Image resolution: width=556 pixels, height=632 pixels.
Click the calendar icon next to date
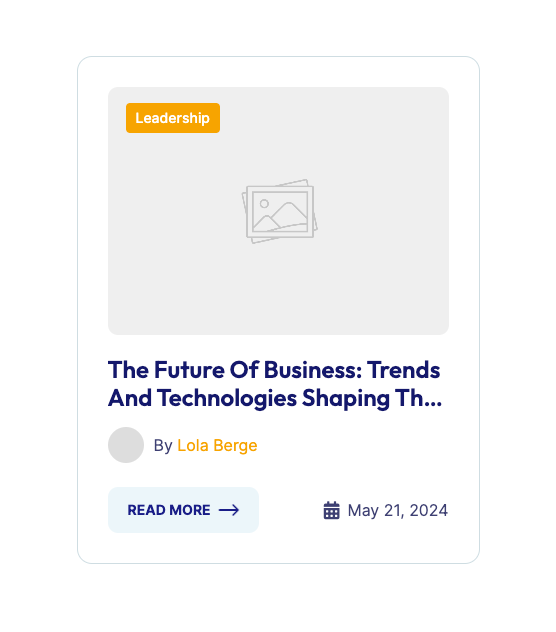coord(331,510)
